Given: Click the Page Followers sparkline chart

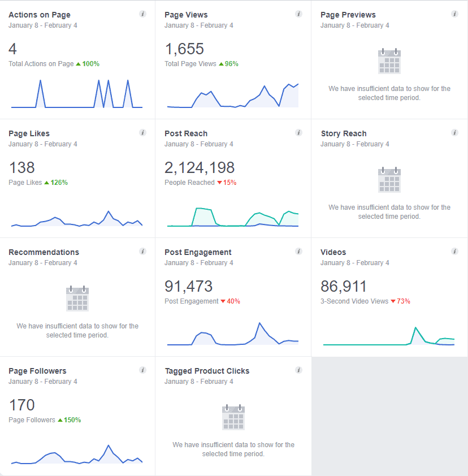Looking at the screenshot, I should point(77,455).
